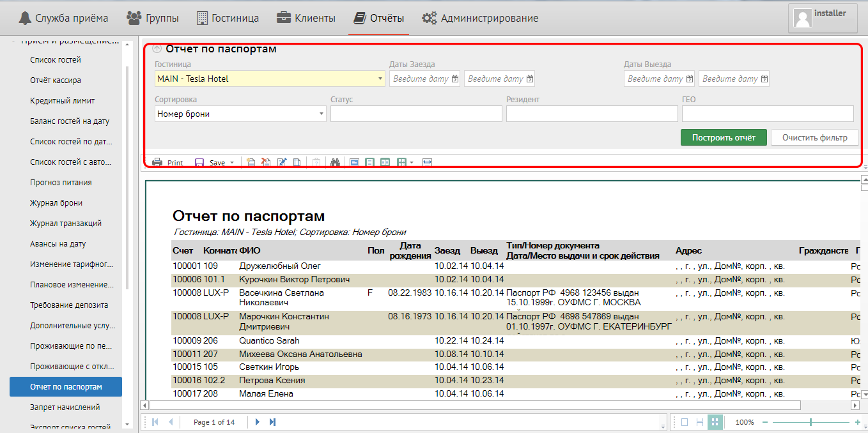Open calendar for second Даты Выезда field
The image size is (868, 433).
[764, 79]
